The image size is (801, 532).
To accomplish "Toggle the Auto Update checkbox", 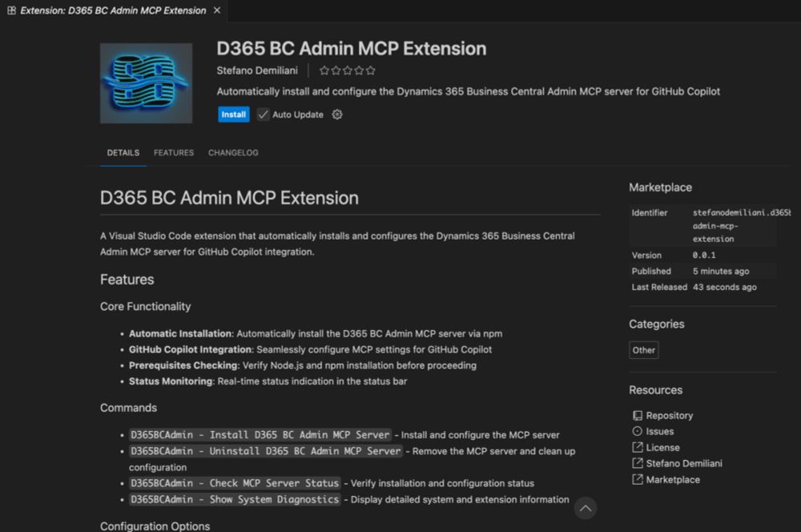I will coord(263,115).
